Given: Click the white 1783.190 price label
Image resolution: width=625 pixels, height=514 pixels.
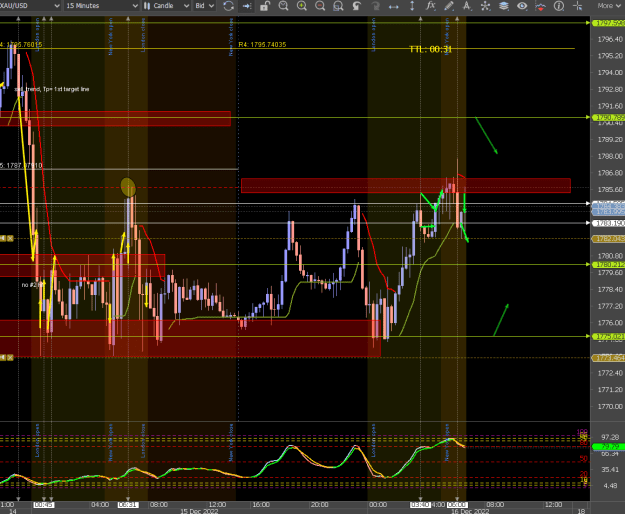Looking at the screenshot, I should 608,223.
